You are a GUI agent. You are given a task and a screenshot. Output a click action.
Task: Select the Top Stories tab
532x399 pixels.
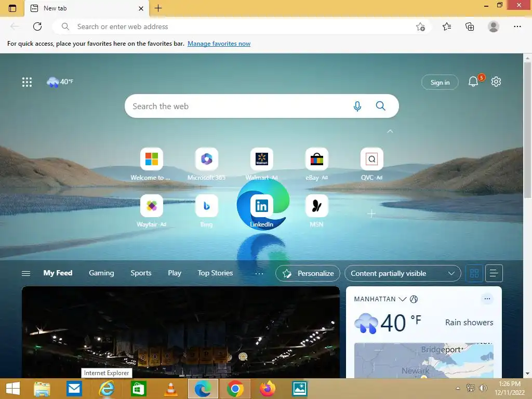click(215, 273)
